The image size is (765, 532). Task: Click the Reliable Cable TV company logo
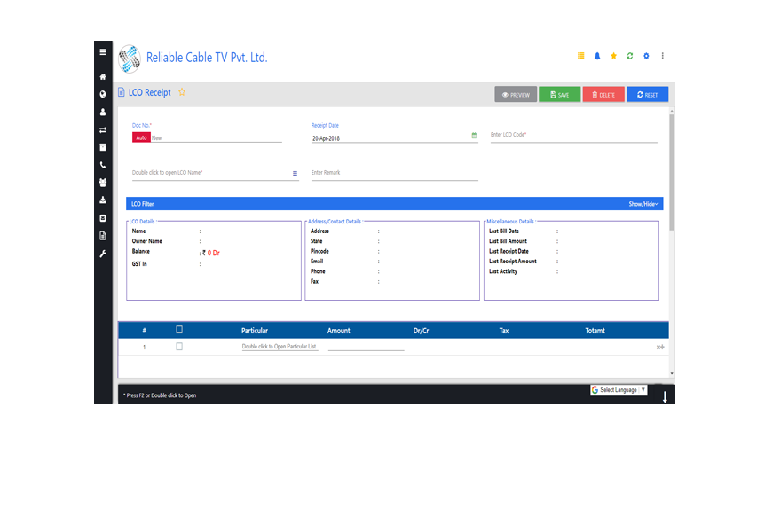pos(130,59)
